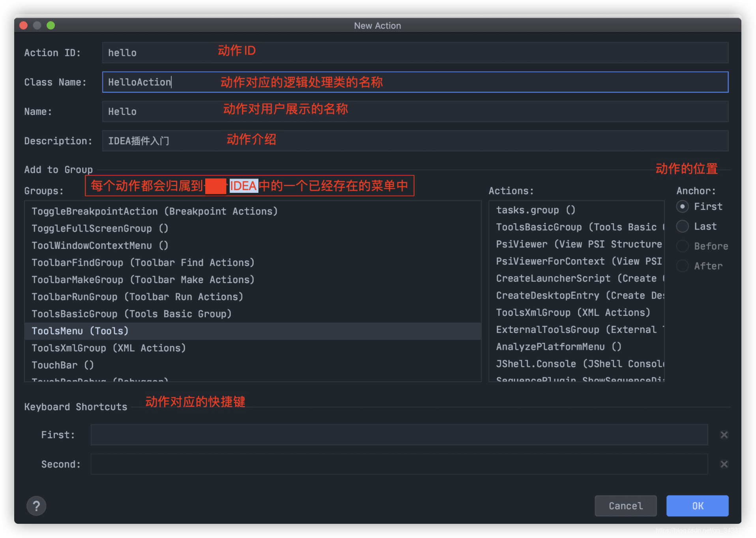756x538 pixels.
Task: Select ToolsBasicGroup in Actions list
Action: [x=576, y=227]
